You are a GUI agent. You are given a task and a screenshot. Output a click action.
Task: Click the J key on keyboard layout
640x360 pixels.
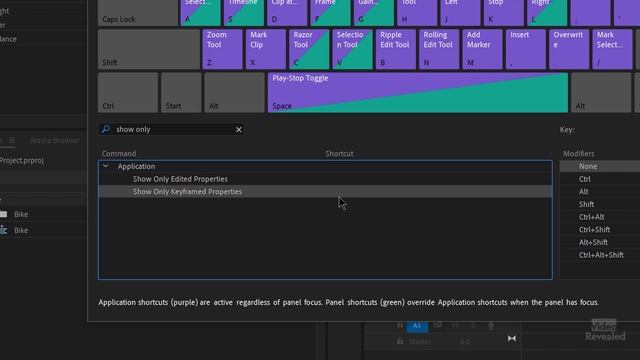coord(460,13)
